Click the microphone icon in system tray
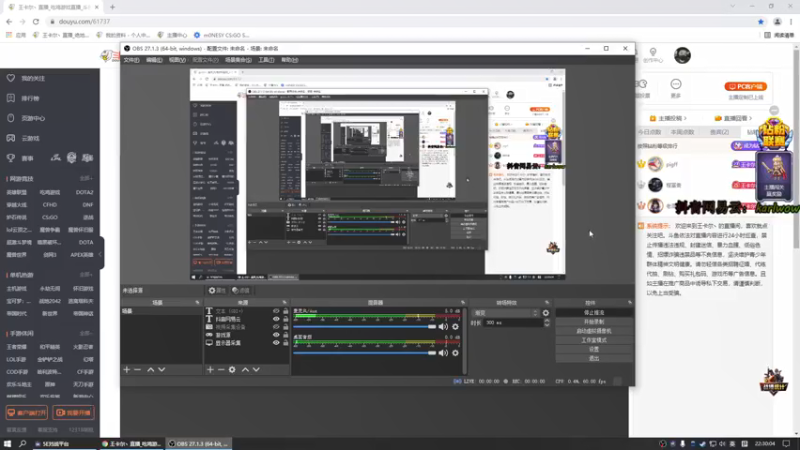This screenshot has height=450, width=800. pyautogui.click(x=683, y=444)
